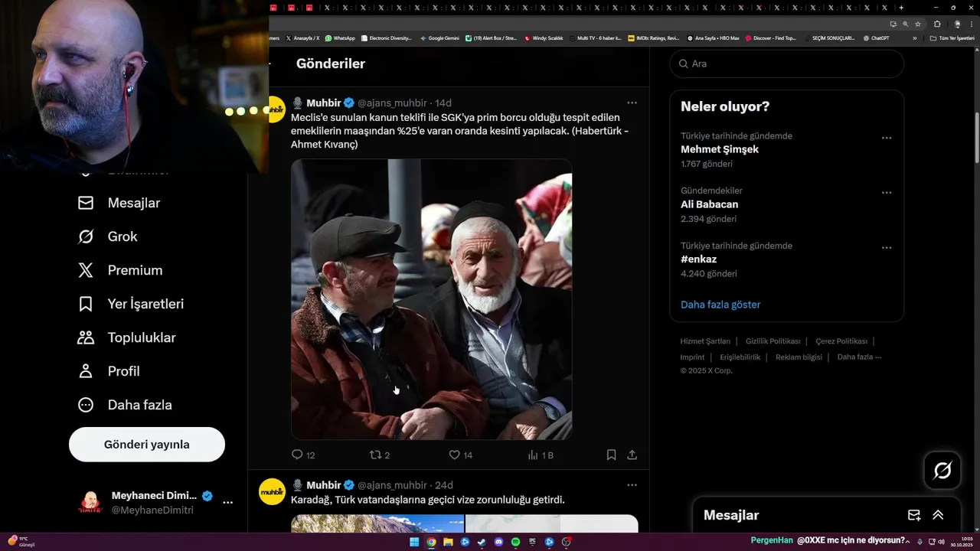Open Profil from the sidebar

(x=109, y=371)
